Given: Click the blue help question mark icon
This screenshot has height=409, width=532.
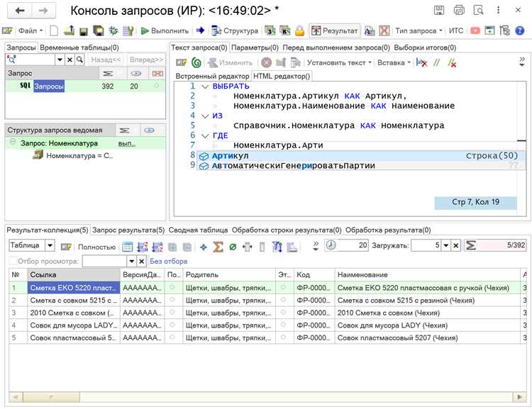Looking at the screenshot, I should pos(519,31).
